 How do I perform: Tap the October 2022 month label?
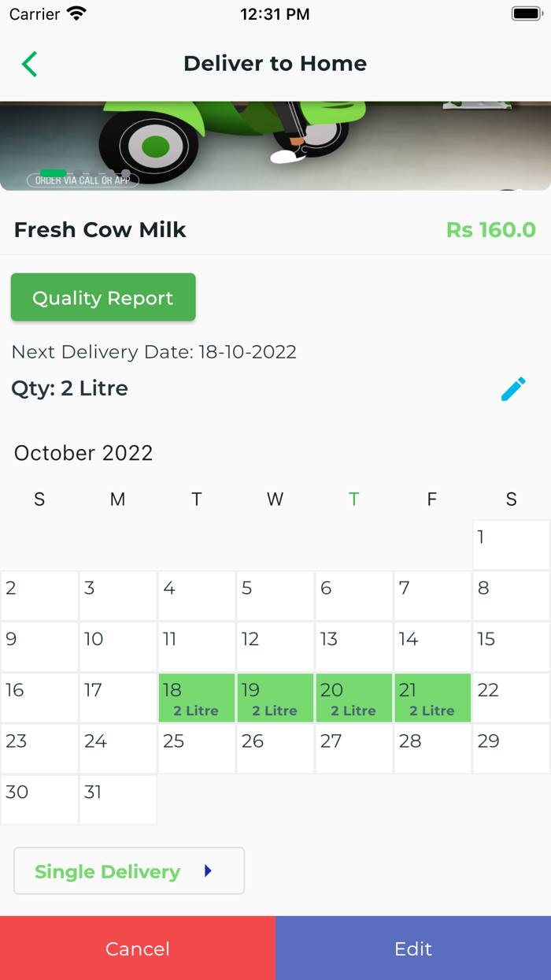point(83,453)
